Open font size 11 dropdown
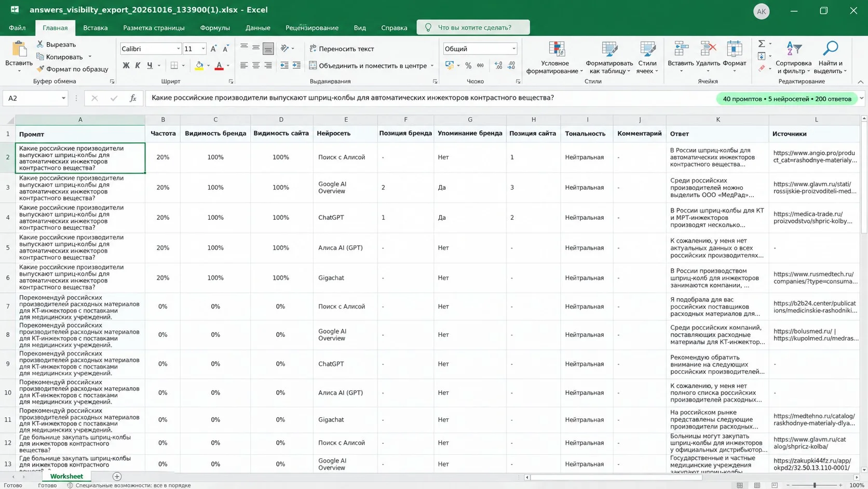 [203, 48]
